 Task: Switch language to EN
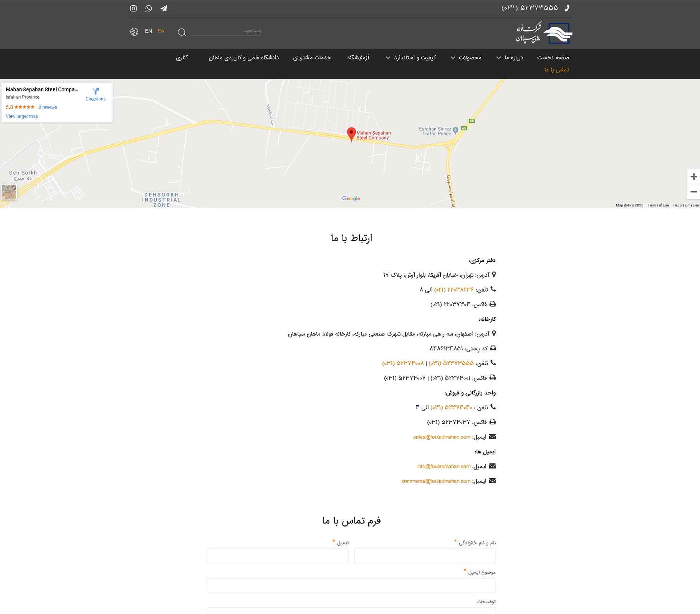(149, 31)
